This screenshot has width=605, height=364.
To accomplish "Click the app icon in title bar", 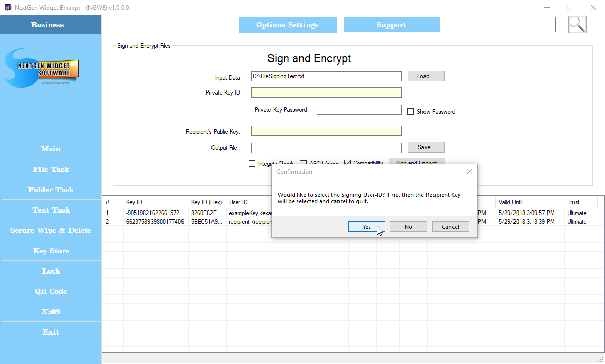I will [x=8, y=7].
